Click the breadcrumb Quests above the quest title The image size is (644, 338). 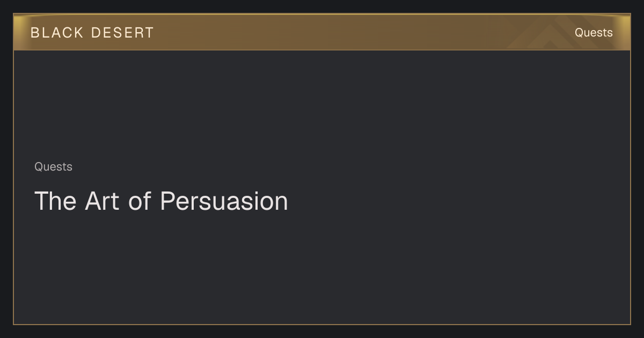(x=53, y=167)
